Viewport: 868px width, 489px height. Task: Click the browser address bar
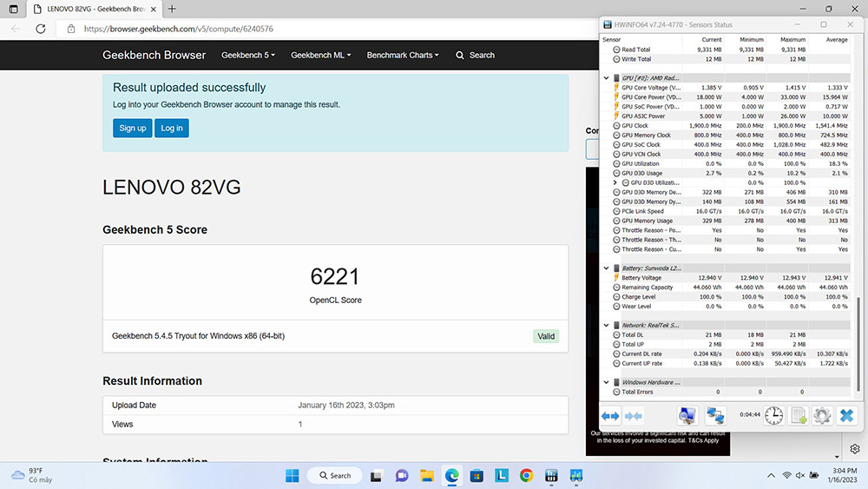point(326,29)
